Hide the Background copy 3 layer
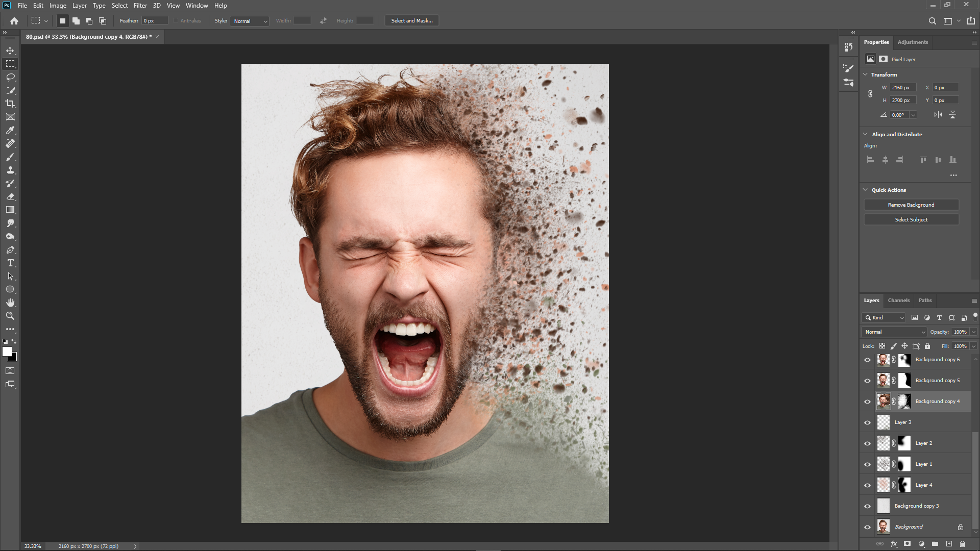Viewport: 980px width, 551px height. pyautogui.click(x=867, y=506)
